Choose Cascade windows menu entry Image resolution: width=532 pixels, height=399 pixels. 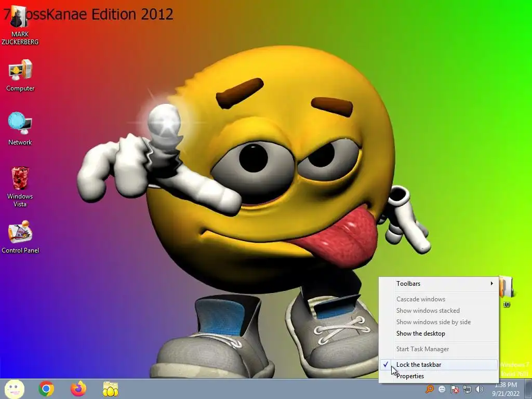(438, 299)
